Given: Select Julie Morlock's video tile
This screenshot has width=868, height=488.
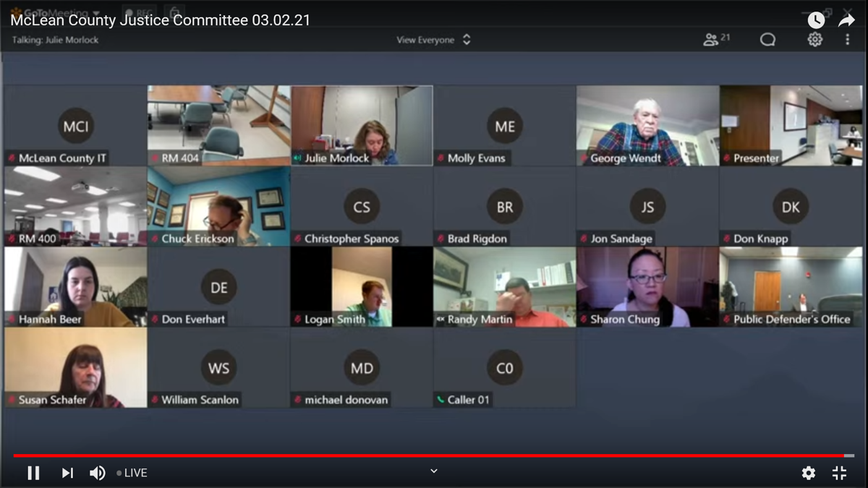Looking at the screenshot, I should [362, 125].
